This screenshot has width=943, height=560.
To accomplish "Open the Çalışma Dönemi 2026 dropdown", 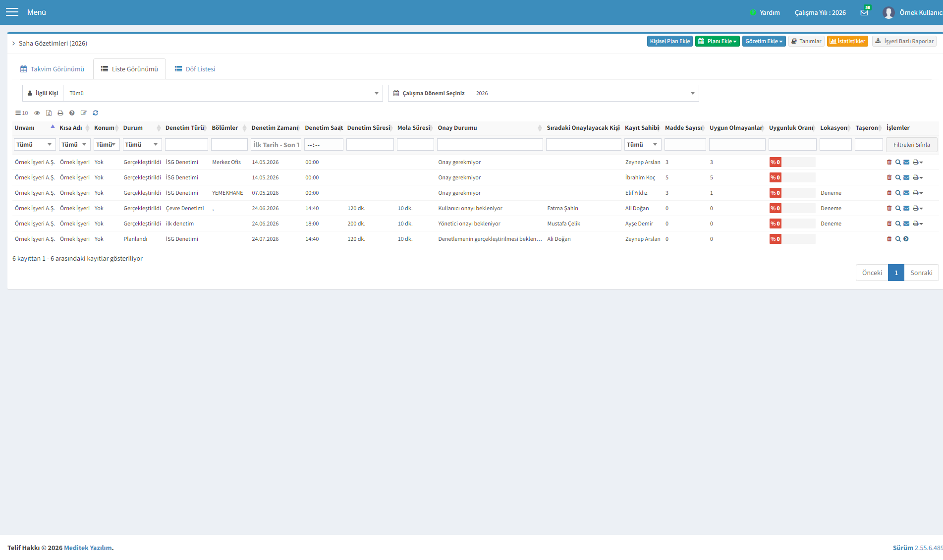I will 584,93.
